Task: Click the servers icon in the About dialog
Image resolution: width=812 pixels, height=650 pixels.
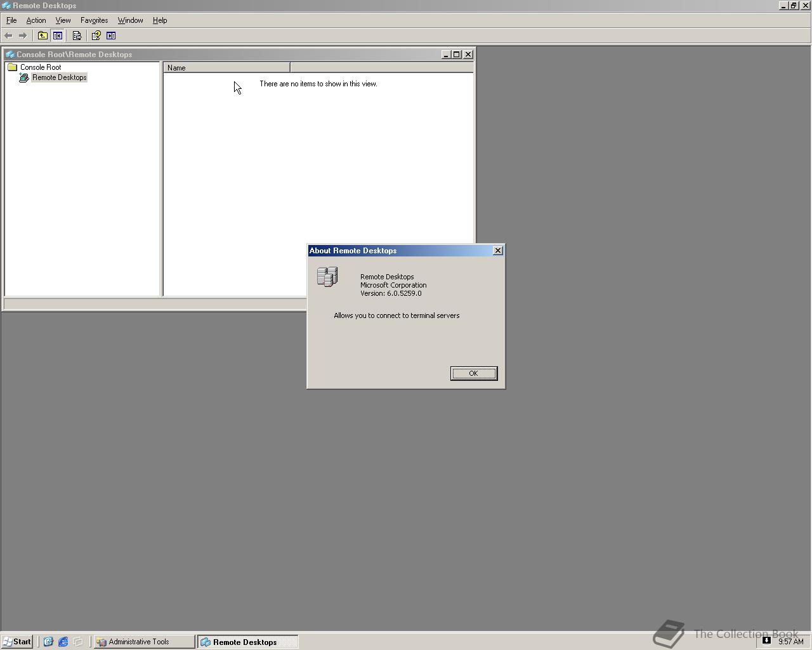Action: point(327,277)
